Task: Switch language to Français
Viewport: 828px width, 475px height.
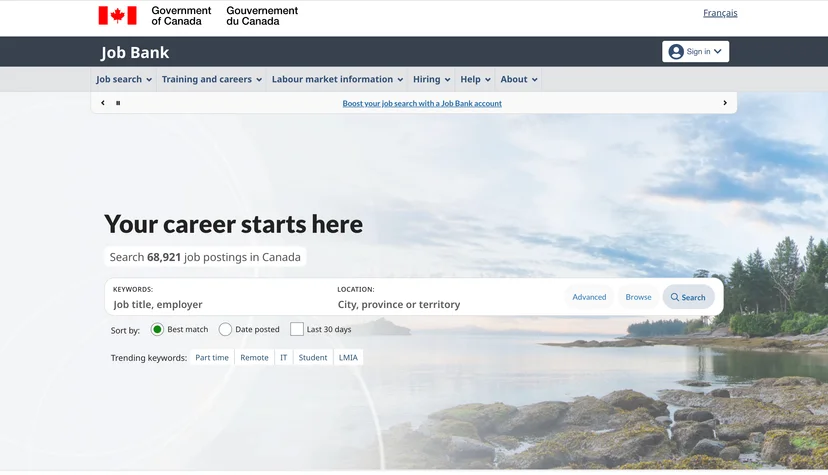Action: pyautogui.click(x=720, y=13)
